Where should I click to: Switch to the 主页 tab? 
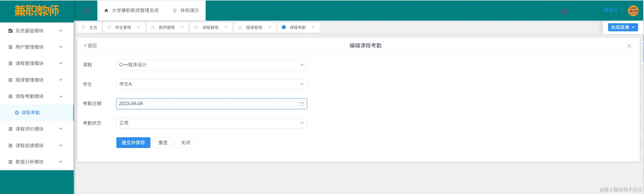(90, 27)
